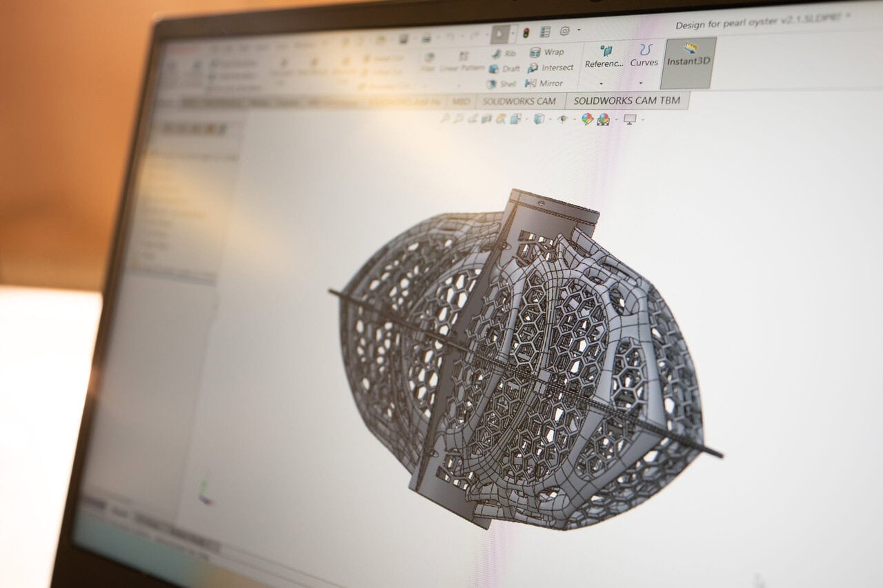Click the Rebuild traffic light icon

[526, 33]
